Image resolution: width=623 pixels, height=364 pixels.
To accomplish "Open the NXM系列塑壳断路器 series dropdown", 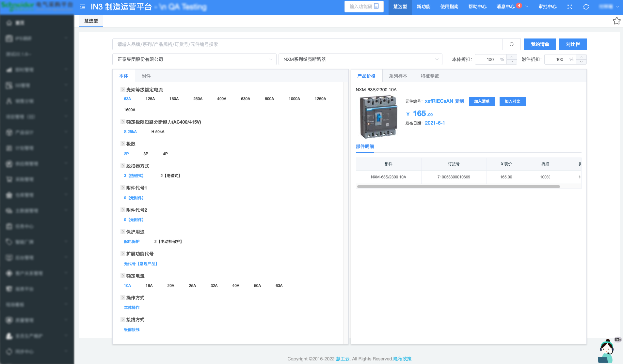I will [360, 59].
